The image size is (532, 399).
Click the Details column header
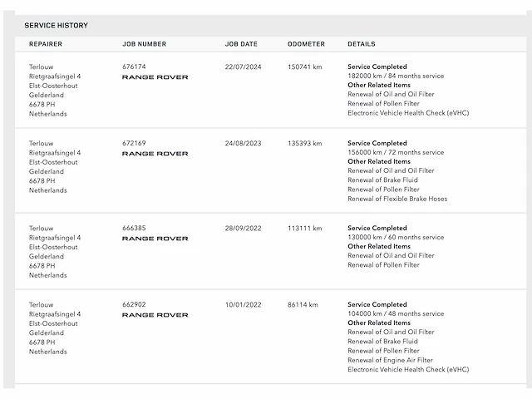(x=361, y=44)
